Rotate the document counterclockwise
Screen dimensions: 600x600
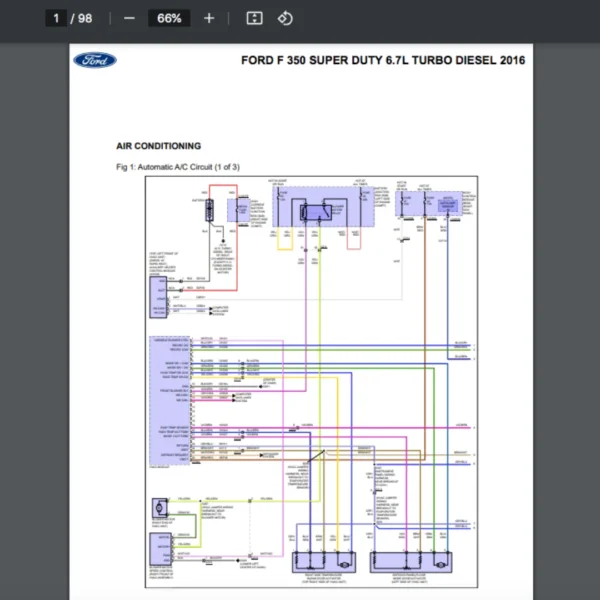(x=285, y=18)
